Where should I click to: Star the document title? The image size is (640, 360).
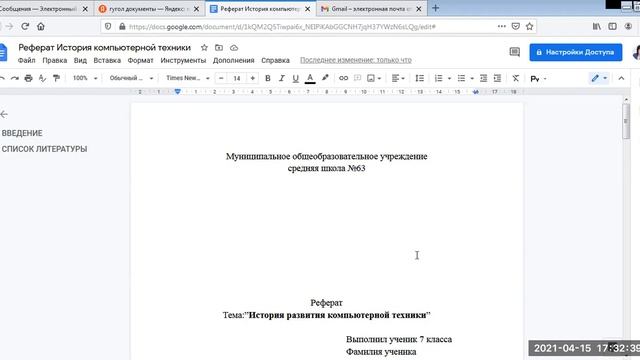(x=204, y=48)
